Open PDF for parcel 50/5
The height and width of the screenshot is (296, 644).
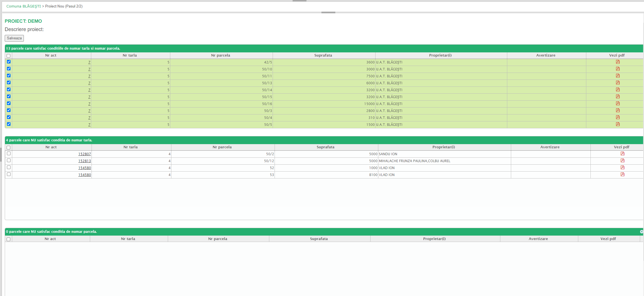point(618,124)
